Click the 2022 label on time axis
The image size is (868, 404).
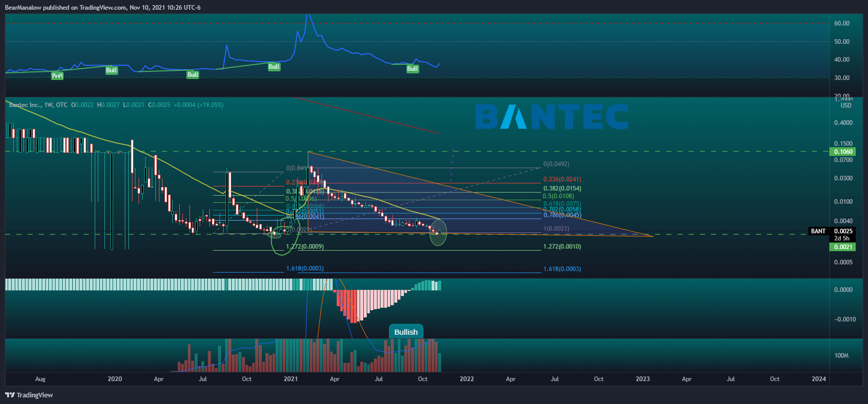pyautogui.click(x=467, y=379)
